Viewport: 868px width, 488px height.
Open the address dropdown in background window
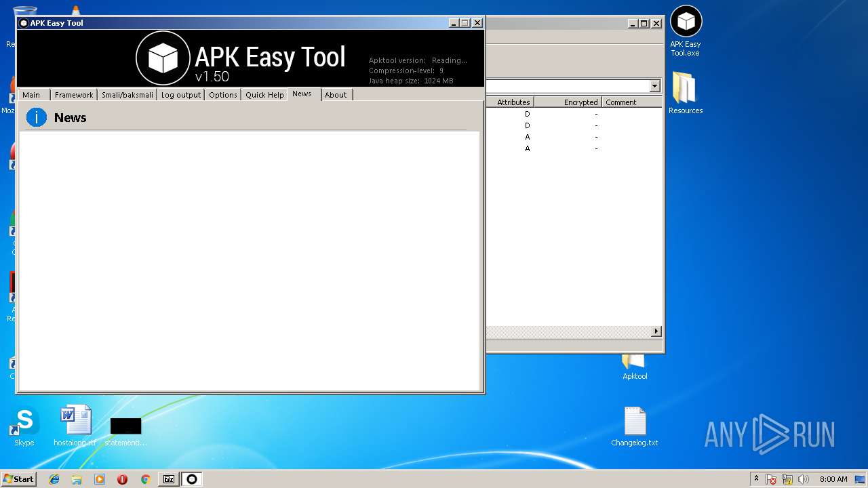click(654, 86)
